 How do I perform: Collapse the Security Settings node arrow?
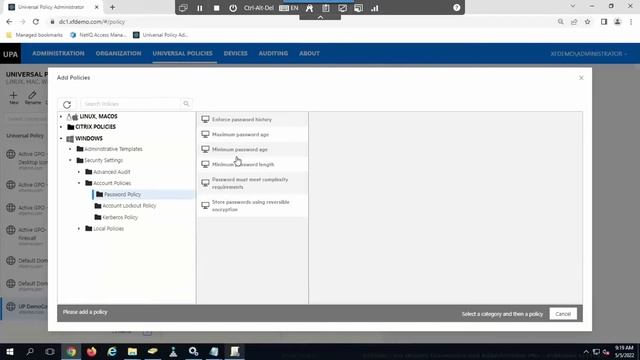[70, 160]
